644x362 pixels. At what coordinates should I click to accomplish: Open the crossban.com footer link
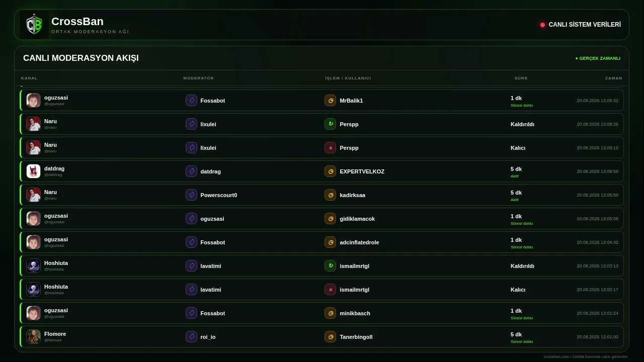(556, 357)
